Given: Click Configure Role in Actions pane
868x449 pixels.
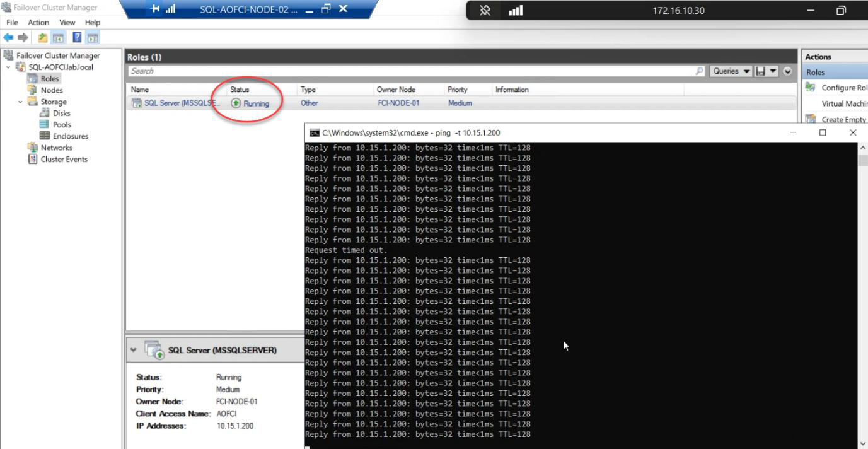Looking at the screenshot, I should pos(845,88).
